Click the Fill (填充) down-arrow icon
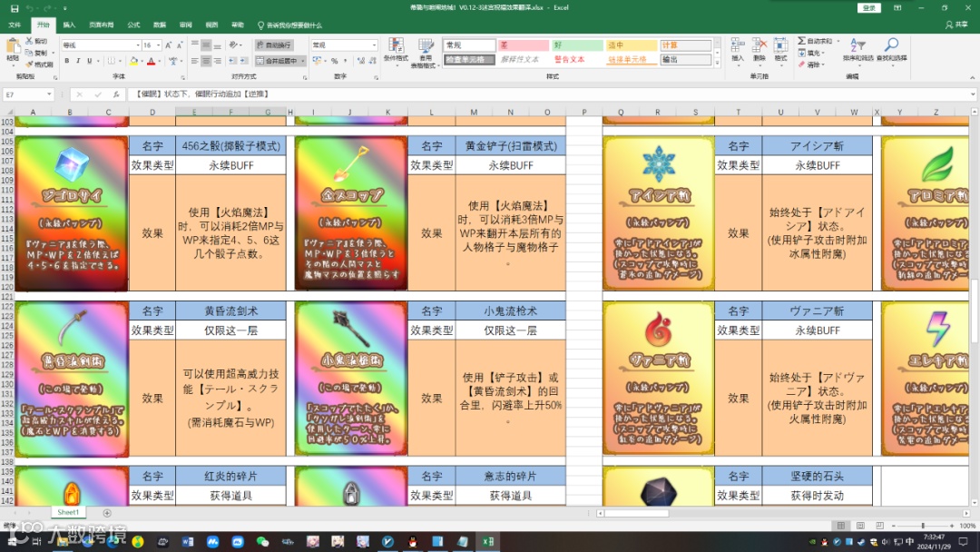Screen dimensions: 980x552 pyautogui.click(x=801, y=53)
